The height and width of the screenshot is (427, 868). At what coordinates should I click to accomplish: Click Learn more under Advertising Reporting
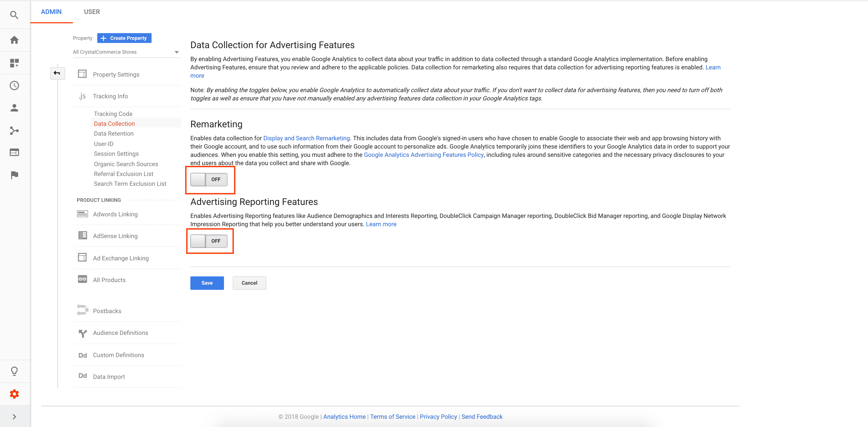381,224
